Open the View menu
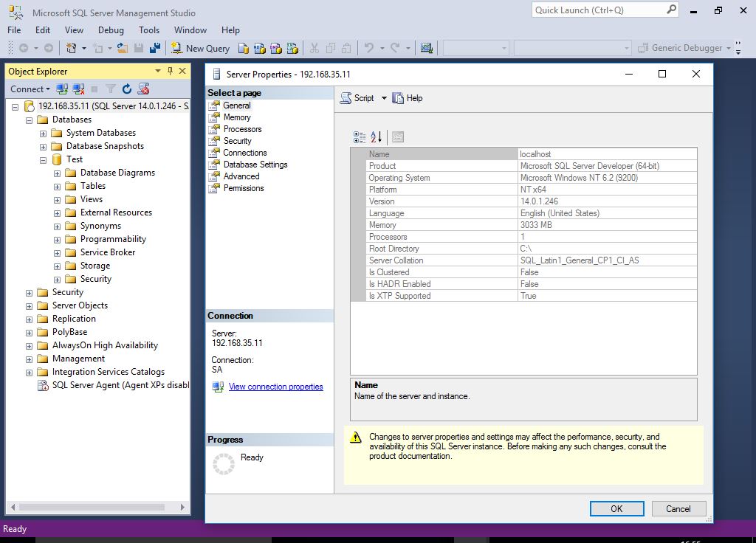The height and width of the screenshot is (543, 756). click(74, 30)
